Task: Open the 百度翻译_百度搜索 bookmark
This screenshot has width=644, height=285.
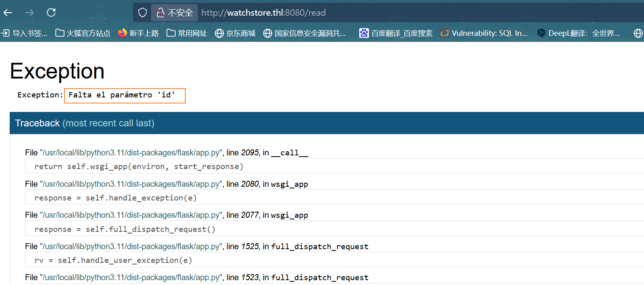Action: [x=396, y=33]
